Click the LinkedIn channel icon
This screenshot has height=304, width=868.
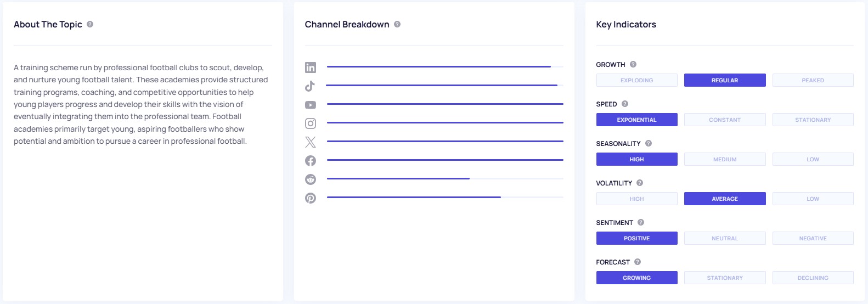tap(311, 67)
